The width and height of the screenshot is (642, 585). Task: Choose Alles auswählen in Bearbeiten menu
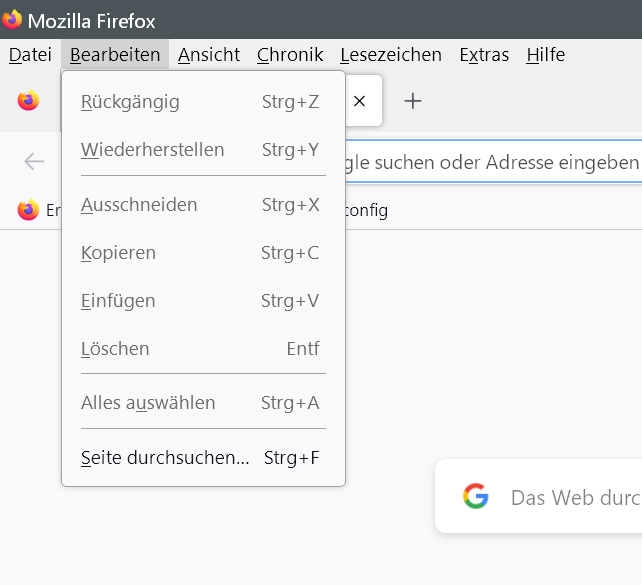[x=148, y=403]
